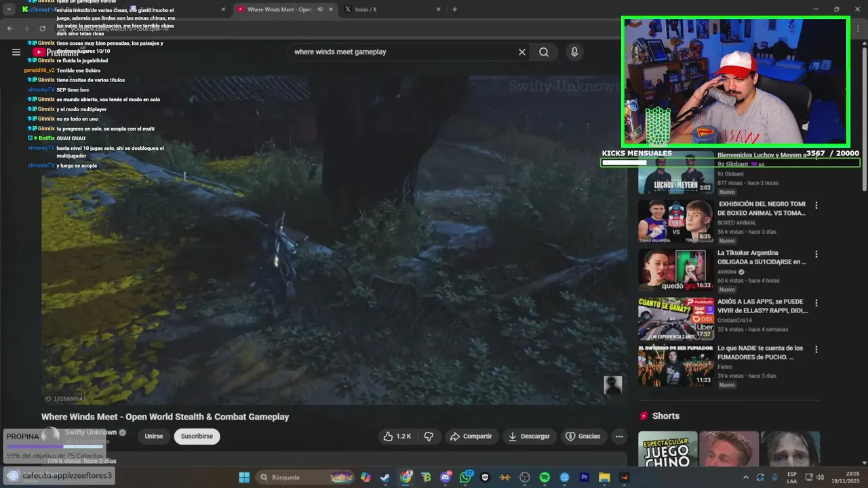Open the YouTube hamburger guide menu

tap(16, 52)
